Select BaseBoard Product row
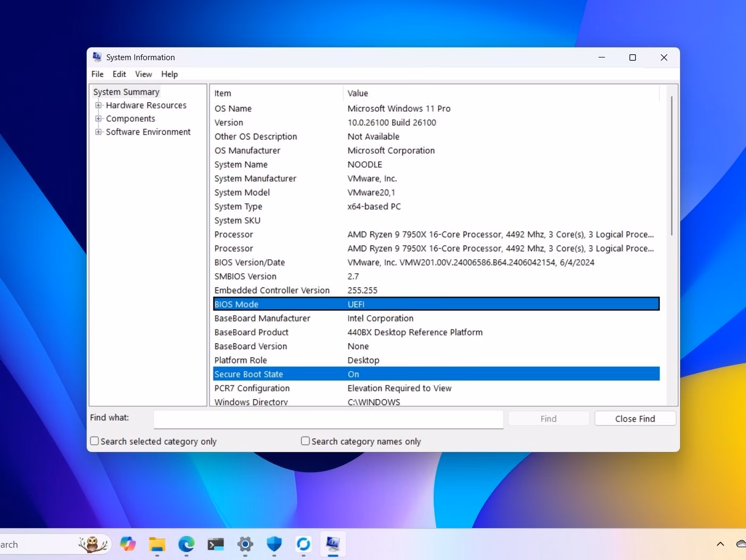This screenshot has height=560, width=746. pos(436,332)
